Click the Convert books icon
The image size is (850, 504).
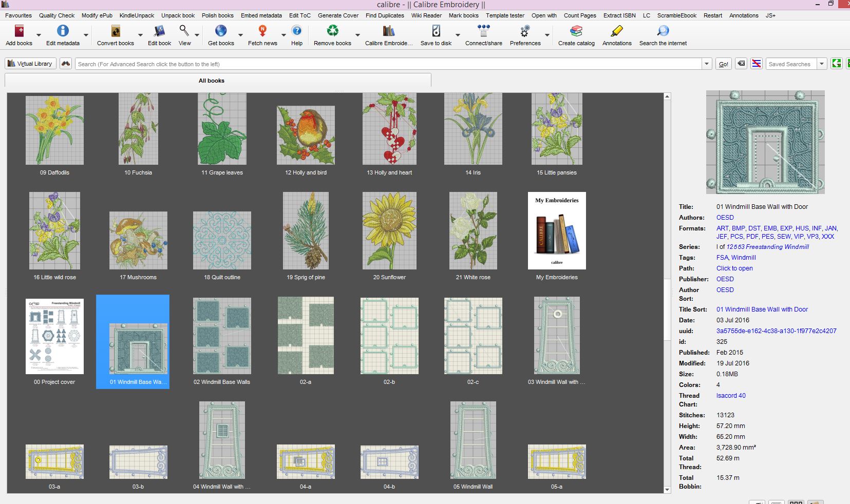click(x=116, y=32)
